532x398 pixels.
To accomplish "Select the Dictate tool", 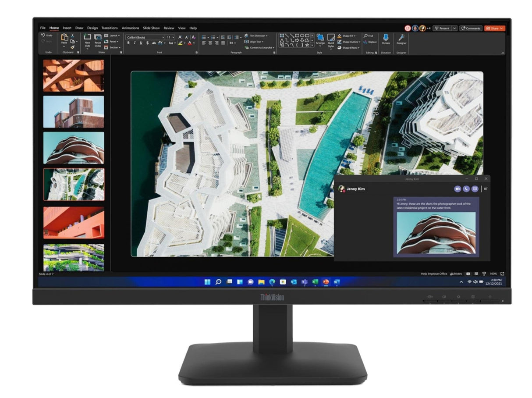I will click(386, 39).
